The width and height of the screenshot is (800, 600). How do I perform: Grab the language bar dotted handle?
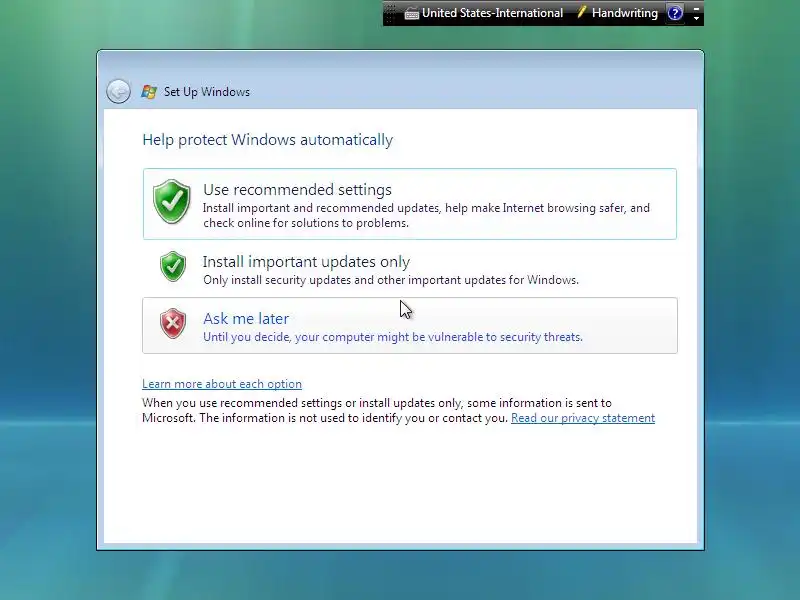pyautogui.click(x=390, y=13)
